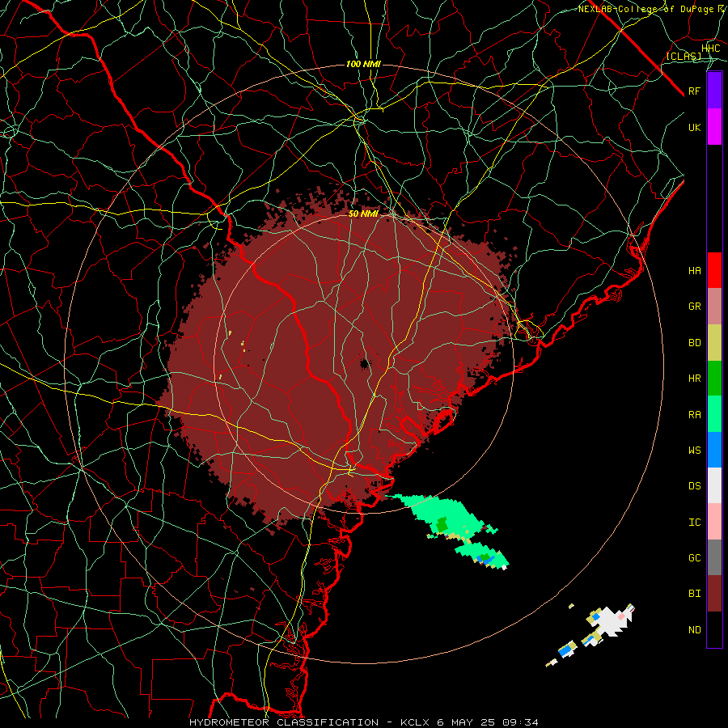Click the GC legend label

pos(694,558)
